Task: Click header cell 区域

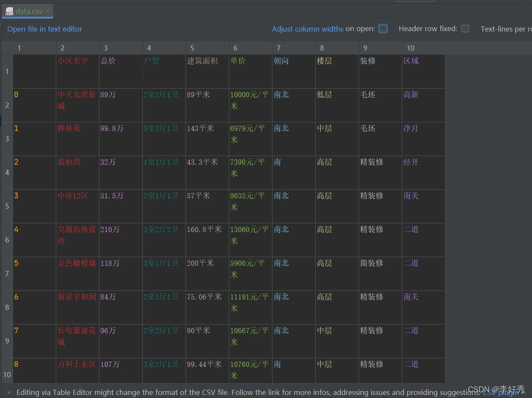Action: coord(424,71)
